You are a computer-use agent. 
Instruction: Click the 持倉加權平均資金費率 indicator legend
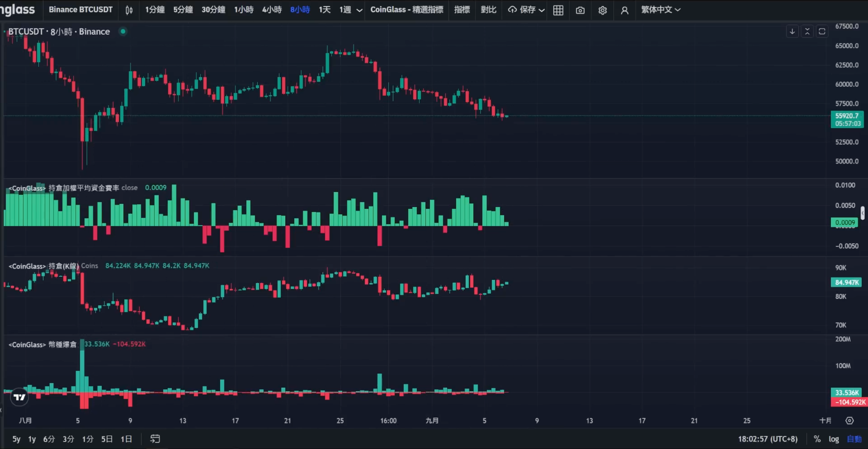click(x=83, y=188)
